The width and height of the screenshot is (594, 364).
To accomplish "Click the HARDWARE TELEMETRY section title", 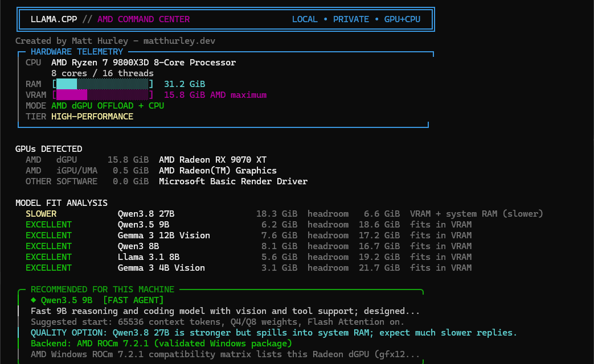I will (x=77, y=52).
